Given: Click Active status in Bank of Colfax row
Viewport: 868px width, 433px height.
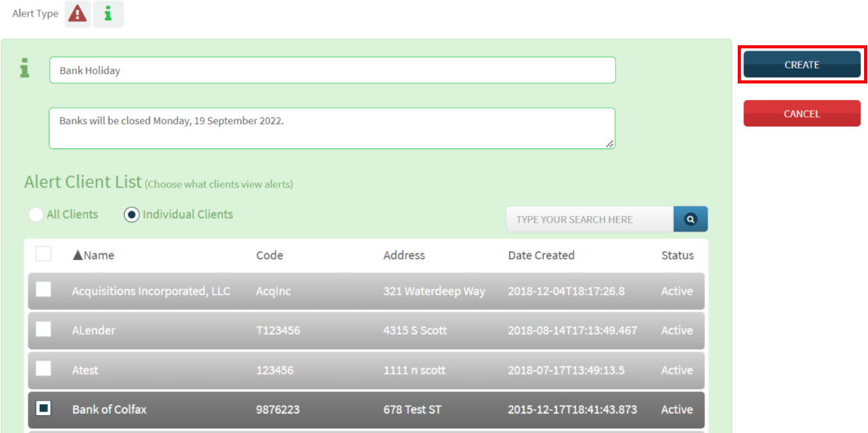Looking at the screenshot, I should [677, 410].
